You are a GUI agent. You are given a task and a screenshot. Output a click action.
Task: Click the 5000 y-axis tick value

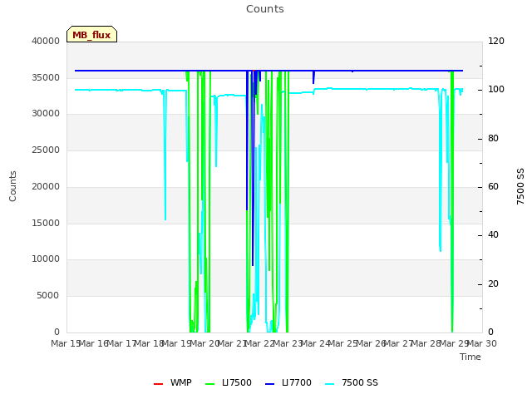pyautogui.click(x=48, y=296)
